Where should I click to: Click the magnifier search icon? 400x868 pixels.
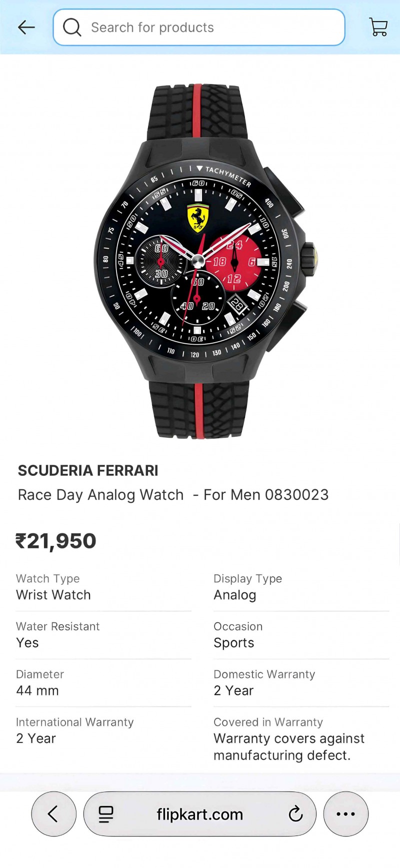72,27
